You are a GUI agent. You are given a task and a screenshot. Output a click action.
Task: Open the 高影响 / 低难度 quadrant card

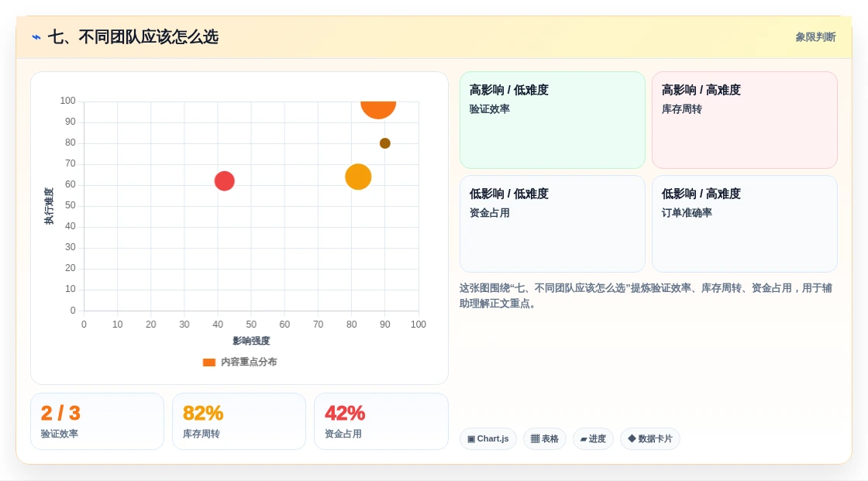pos(553,120)
